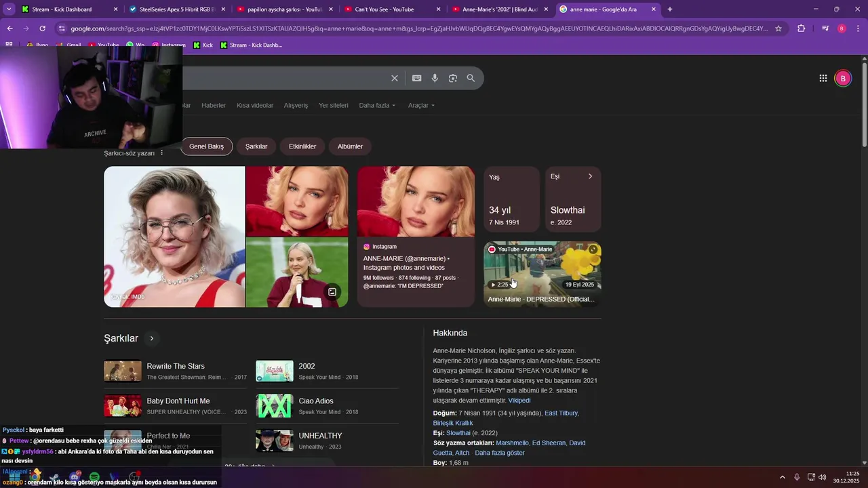
Task: Open the Baby Don't Hurt Me song
Action: point(176,405)
